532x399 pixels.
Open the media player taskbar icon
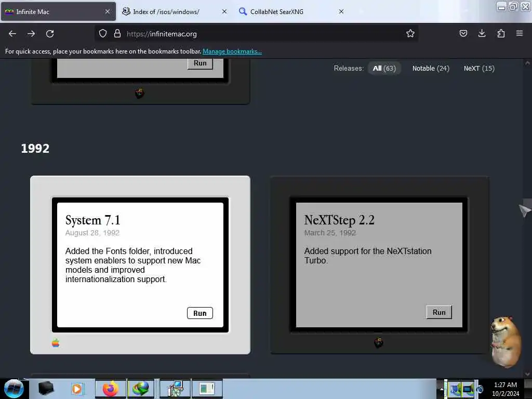click(x=77, y=389)
